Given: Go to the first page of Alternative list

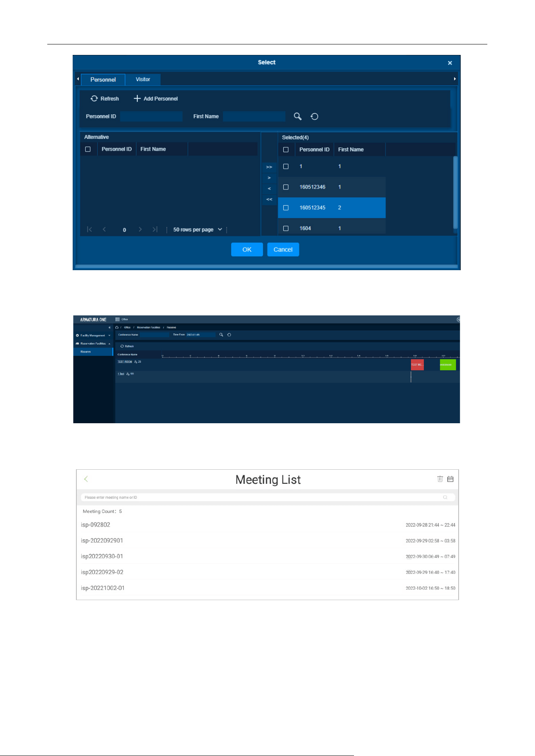Looking at the screenshot, I should coord(90,229).
